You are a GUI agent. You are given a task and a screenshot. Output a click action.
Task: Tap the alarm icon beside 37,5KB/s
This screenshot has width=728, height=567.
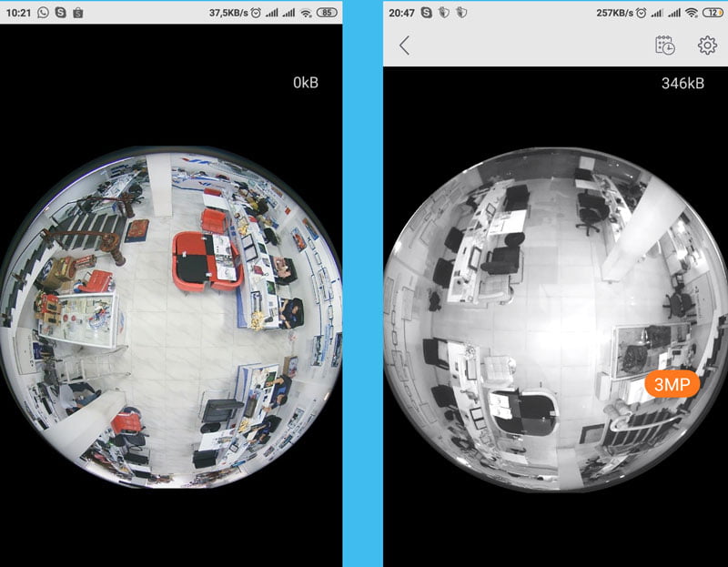tap(256, 12)
